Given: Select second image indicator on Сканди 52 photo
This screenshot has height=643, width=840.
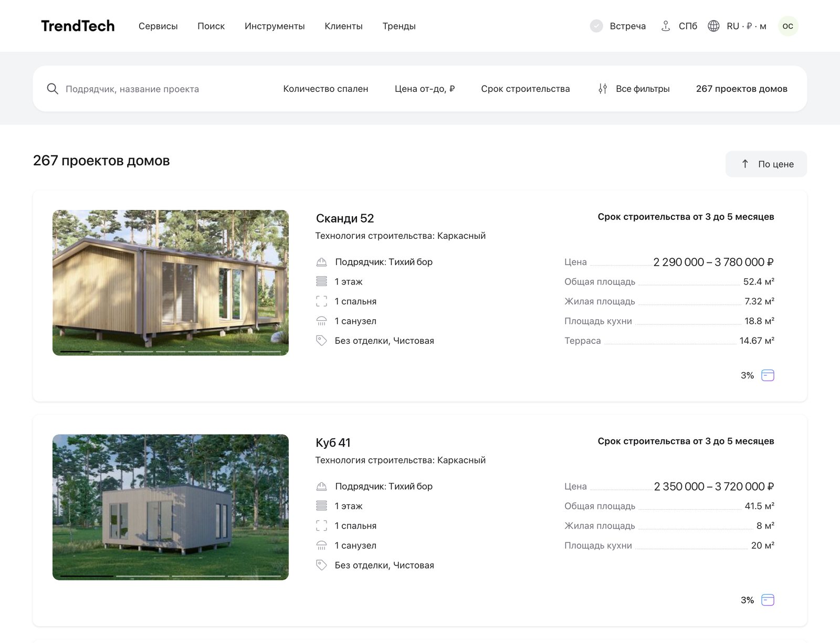Looking at the screenshot, I should click(107, 351).
